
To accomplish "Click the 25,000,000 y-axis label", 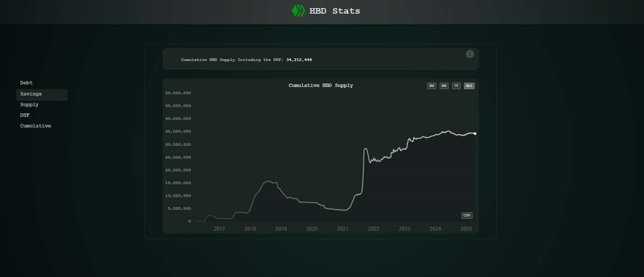I will [178, 157].
